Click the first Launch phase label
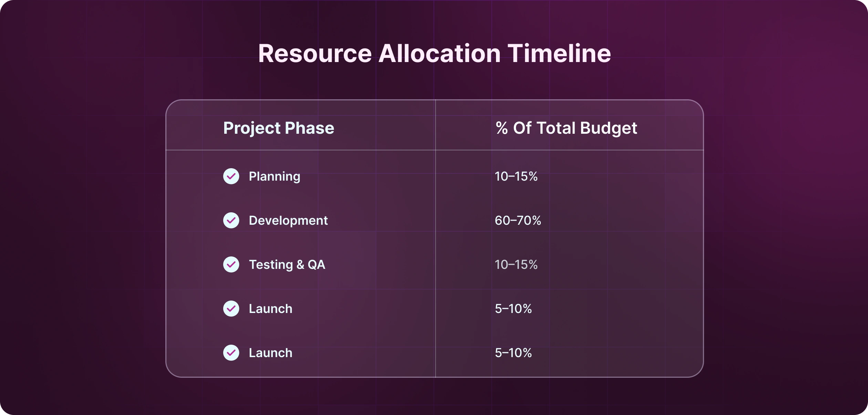 tap(270, 309)
